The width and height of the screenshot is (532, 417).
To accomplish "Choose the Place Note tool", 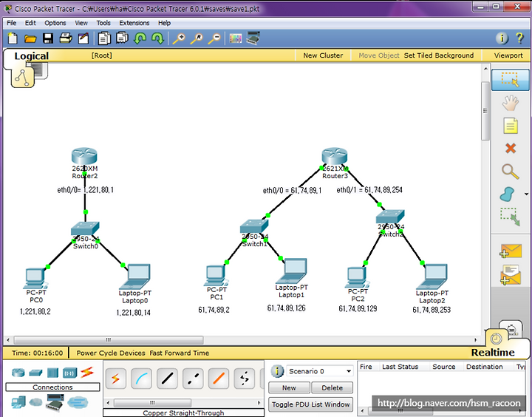I will pos(511,126).
